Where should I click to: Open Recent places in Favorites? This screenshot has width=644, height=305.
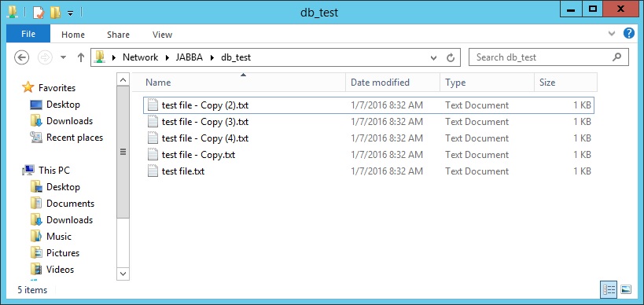tap(75, 138)
